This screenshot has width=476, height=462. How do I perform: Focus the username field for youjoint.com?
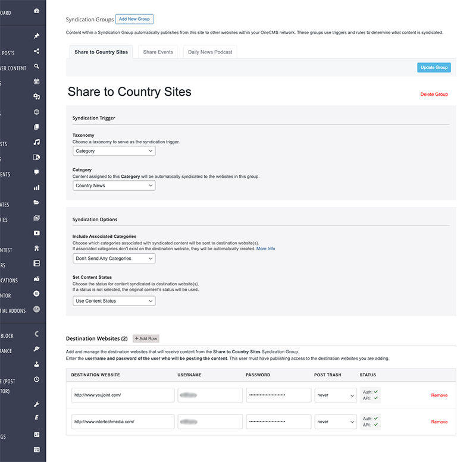(210, 395)
